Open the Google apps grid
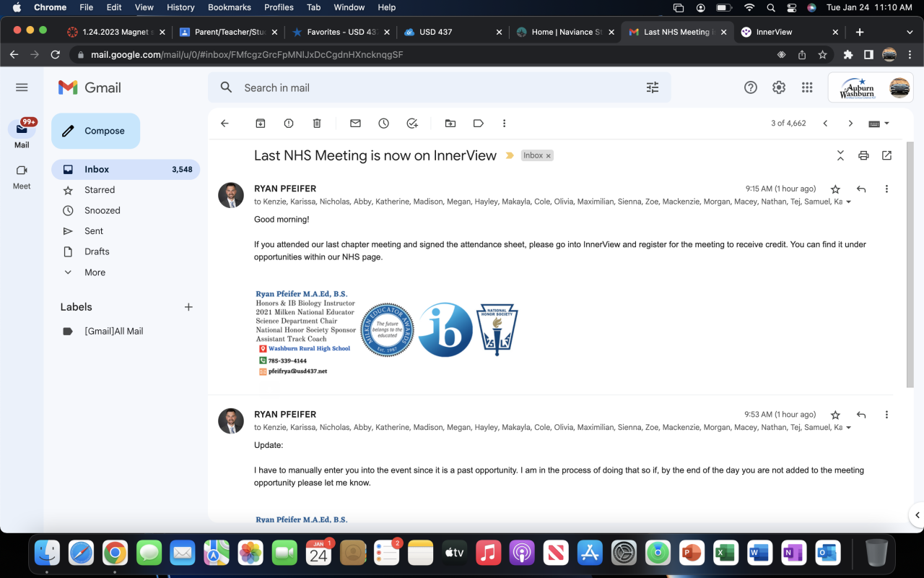Image resolution: width=924 pixels, height=578 pixels. tap(807, 87)
